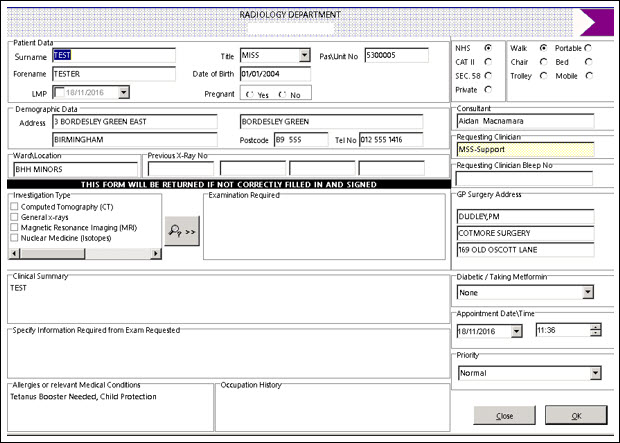This screenshot has width=620, height=443.
Task: Click the BORDESLEY GREEN address field
Action: tap(331, 121)
